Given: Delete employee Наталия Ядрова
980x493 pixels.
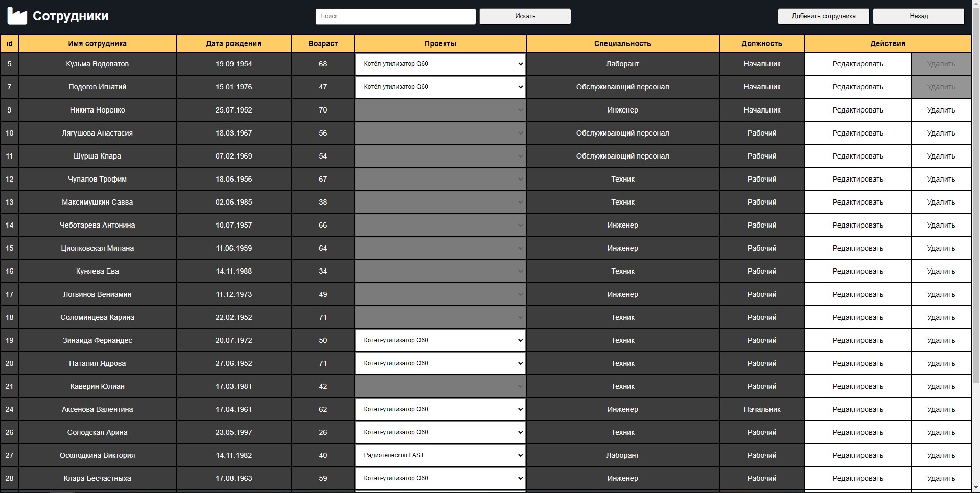Looking at the screenshot, I should pos(941,364).
